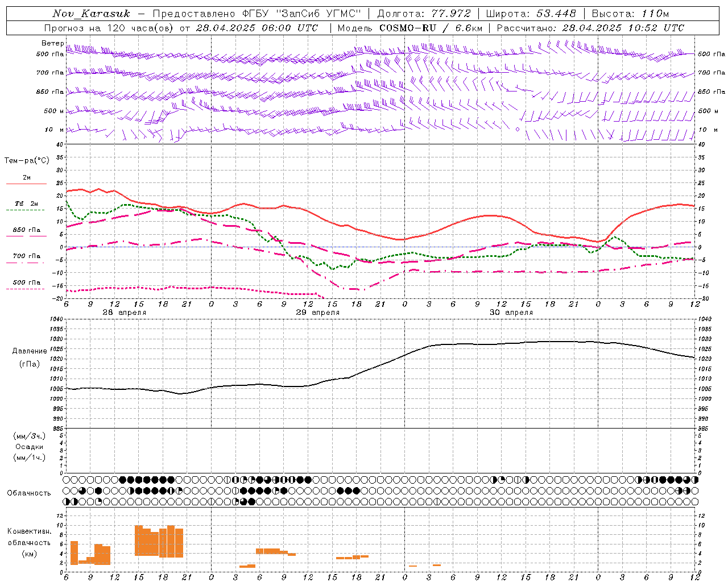Click the '850 гПа' temperature legend entry

pos(27,230)
